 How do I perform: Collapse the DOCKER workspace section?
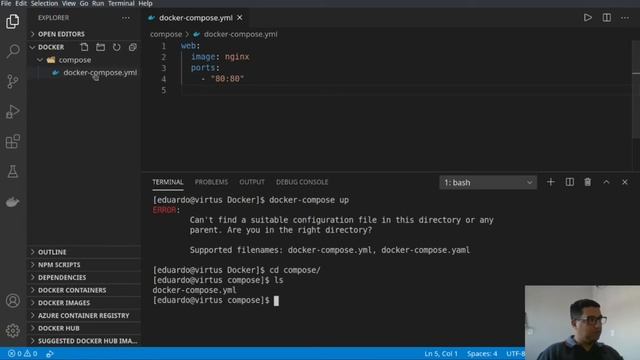[x=51, y=47]
